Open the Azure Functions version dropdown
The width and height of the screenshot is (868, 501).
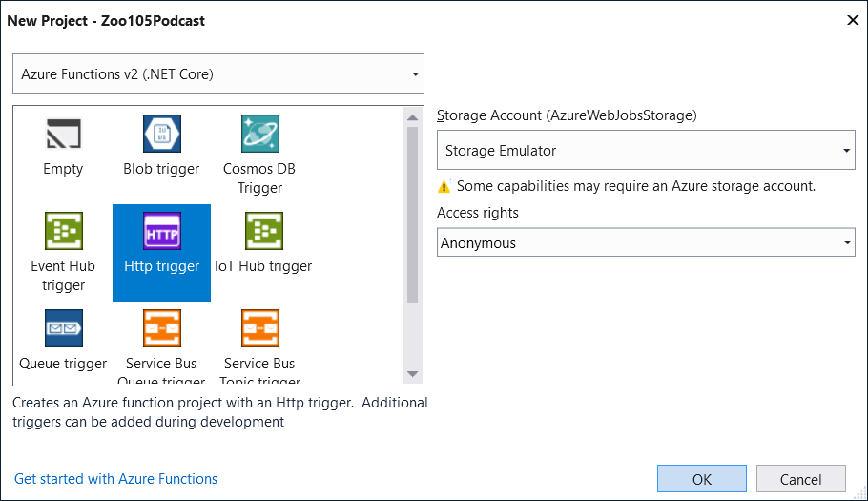click(x=218, y=73)
